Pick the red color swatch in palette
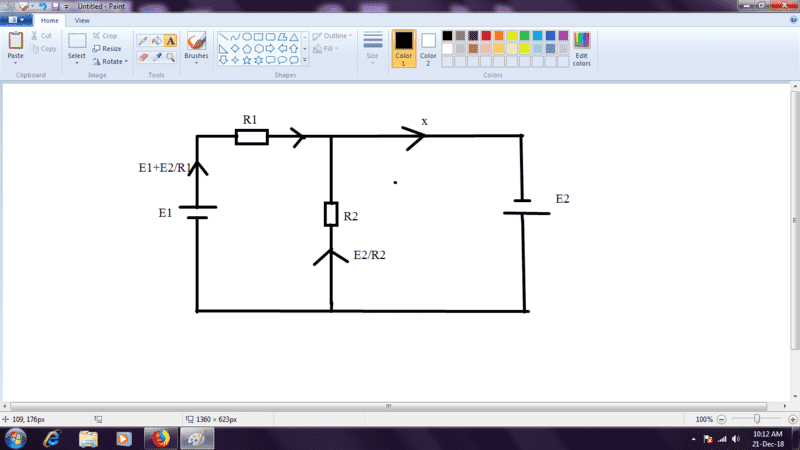 click(485, 36)
